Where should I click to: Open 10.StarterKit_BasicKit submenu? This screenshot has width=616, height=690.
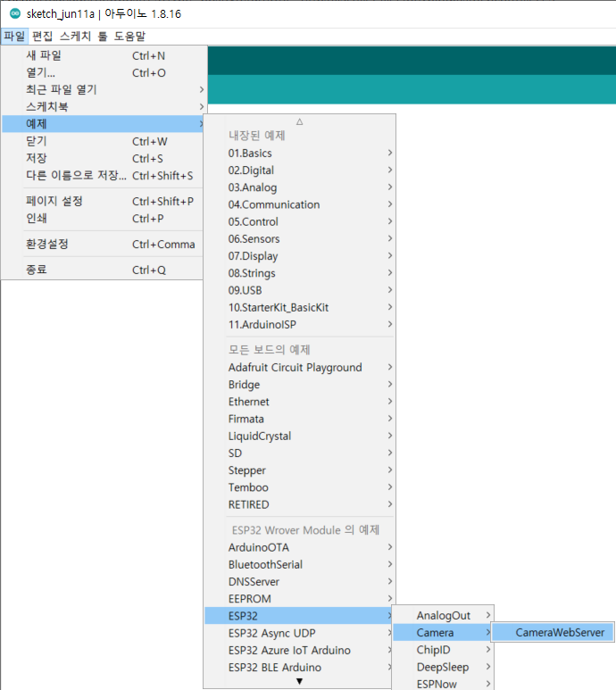coord(300,308)
